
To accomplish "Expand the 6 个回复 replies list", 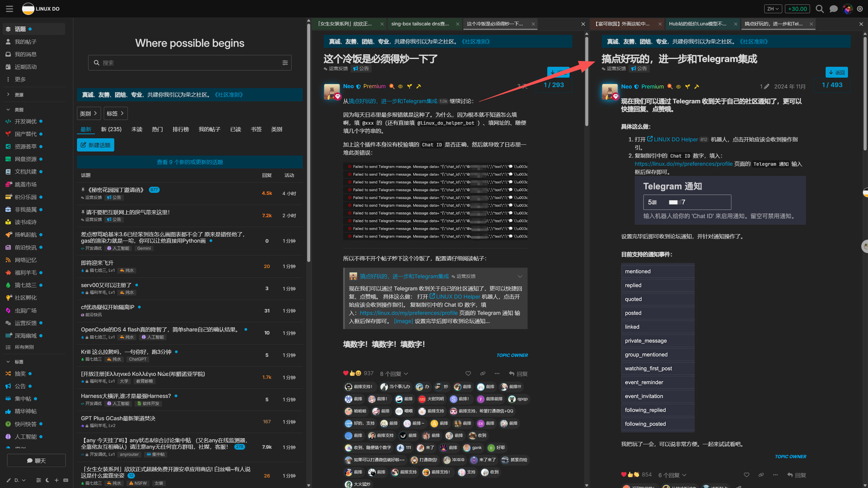I will click(672, 475).
